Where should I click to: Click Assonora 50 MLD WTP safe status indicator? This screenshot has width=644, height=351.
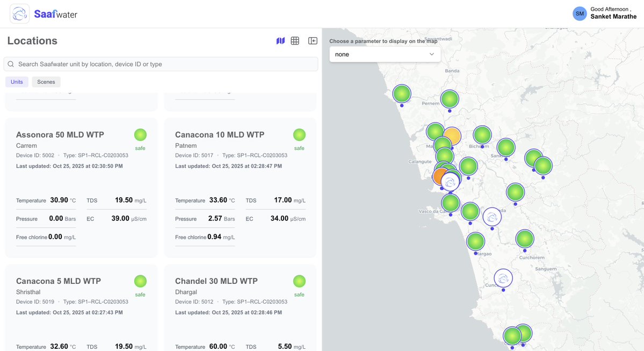click(x=140, y=135)
